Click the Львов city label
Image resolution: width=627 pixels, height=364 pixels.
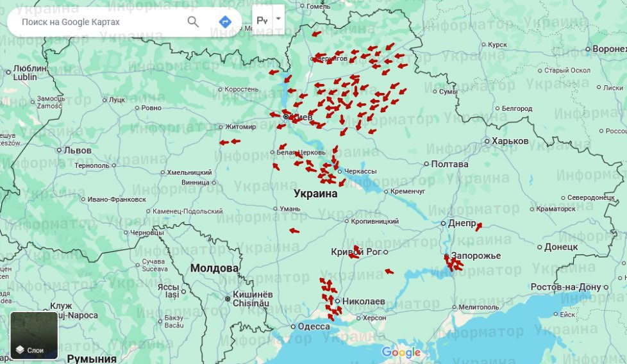78,151
